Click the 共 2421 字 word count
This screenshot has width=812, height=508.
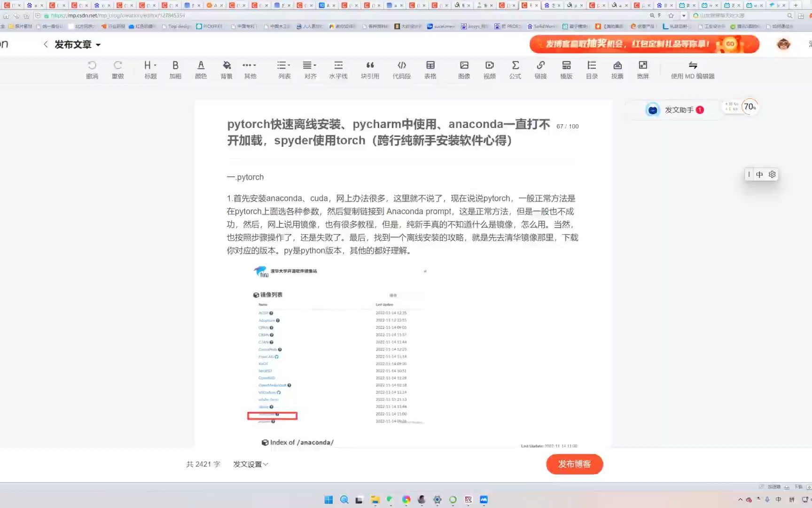point(203,464)
